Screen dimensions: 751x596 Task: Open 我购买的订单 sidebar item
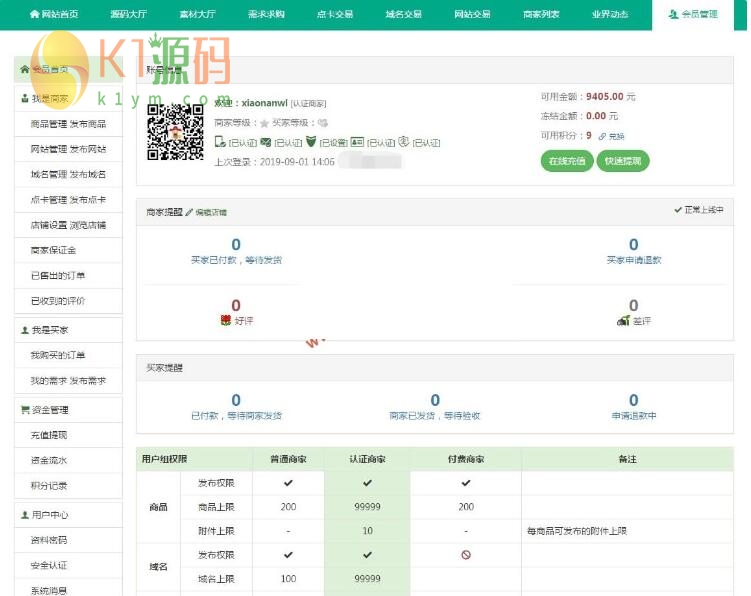[x=58, y=355]
